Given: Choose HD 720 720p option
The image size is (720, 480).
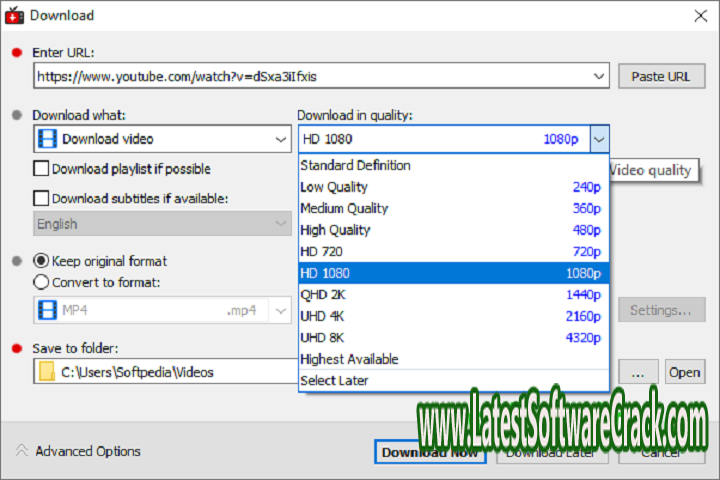Looking at the screenshot, I should [454, 252].
